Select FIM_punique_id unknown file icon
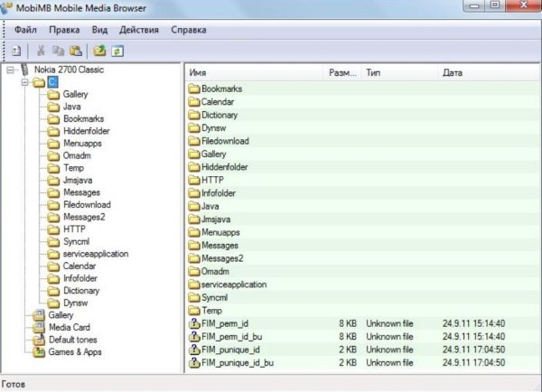The width and height of the screenshot is (542, 392). pyautogui.click(x=194, y=350)
